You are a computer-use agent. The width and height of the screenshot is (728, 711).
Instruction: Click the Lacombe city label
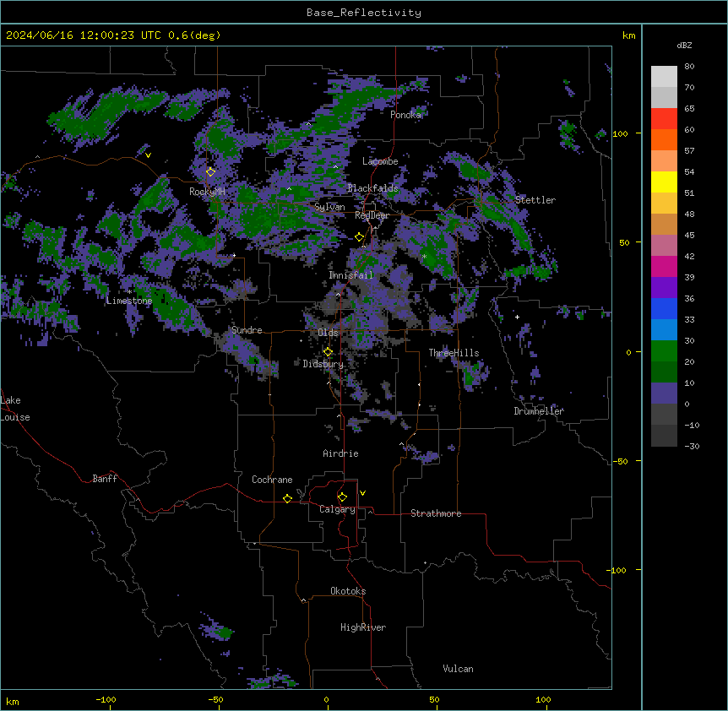(380, 161)
